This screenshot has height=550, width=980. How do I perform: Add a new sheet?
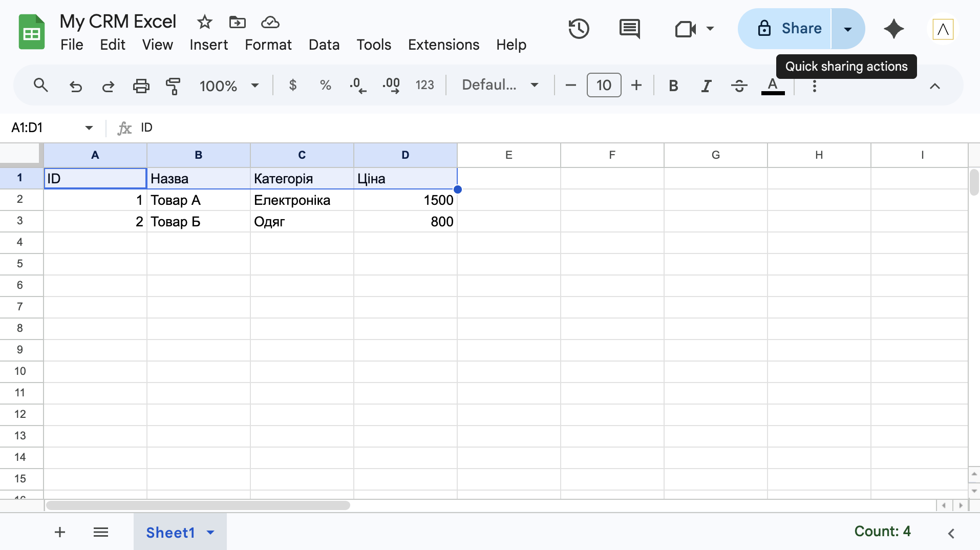tap(60, 533)
